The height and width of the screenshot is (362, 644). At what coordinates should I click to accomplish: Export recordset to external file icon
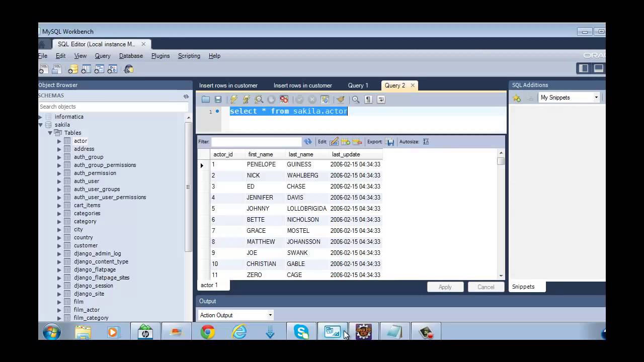click(x=390, y=142)
